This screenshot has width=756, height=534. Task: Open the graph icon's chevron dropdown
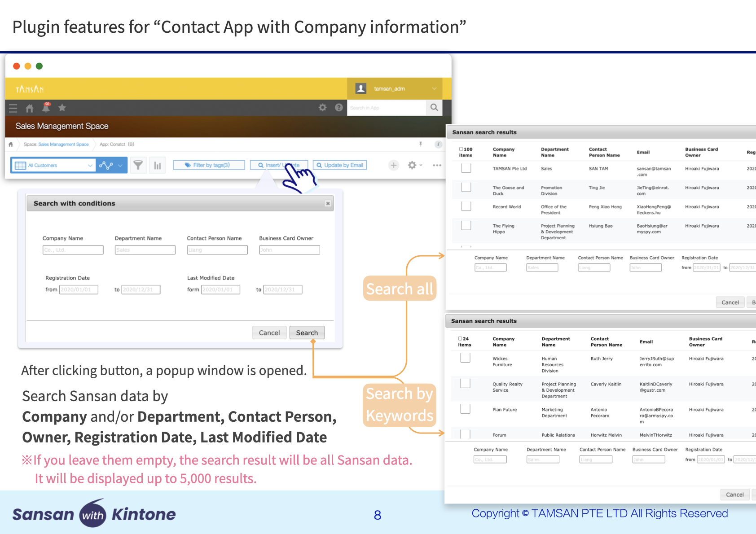[120, 166]
